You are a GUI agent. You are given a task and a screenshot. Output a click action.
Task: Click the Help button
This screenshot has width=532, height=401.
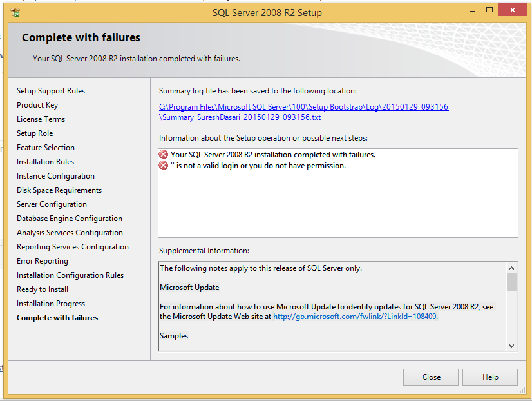click(490, 377)
